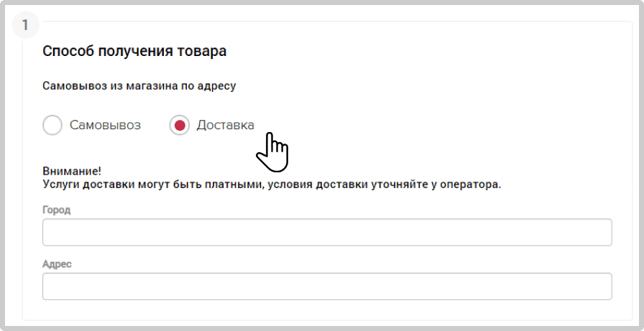Click the step number 1 badge

(25, 25)
